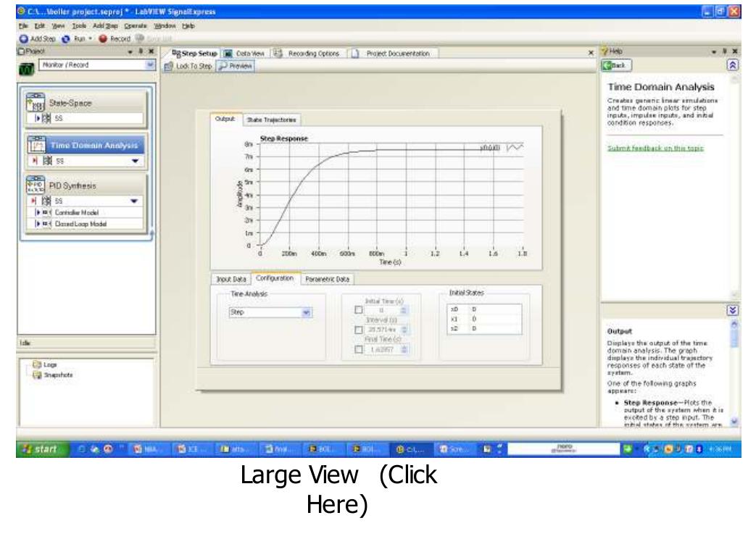756x539 pixels.
Task: Click the Controller Model output icon
Action: click(x=46, y=212)
